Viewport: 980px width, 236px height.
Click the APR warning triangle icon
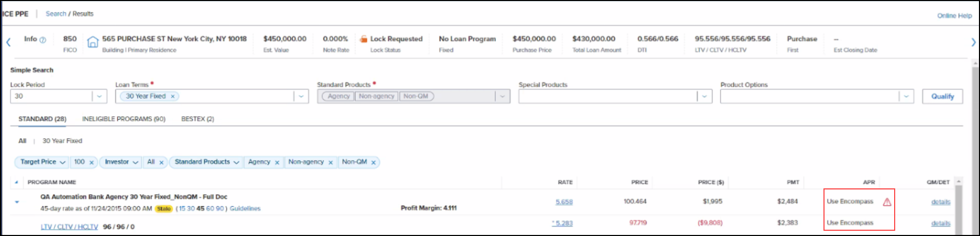887,202
